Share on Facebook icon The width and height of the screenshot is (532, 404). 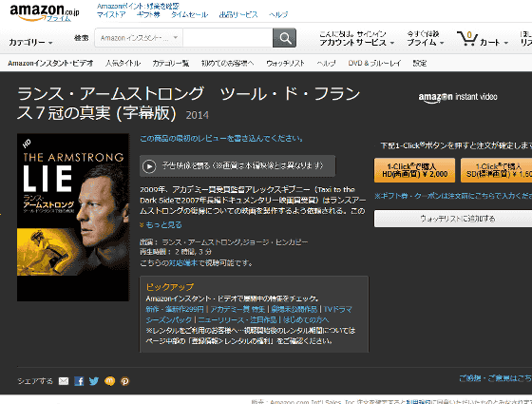(x=79, y=381)
